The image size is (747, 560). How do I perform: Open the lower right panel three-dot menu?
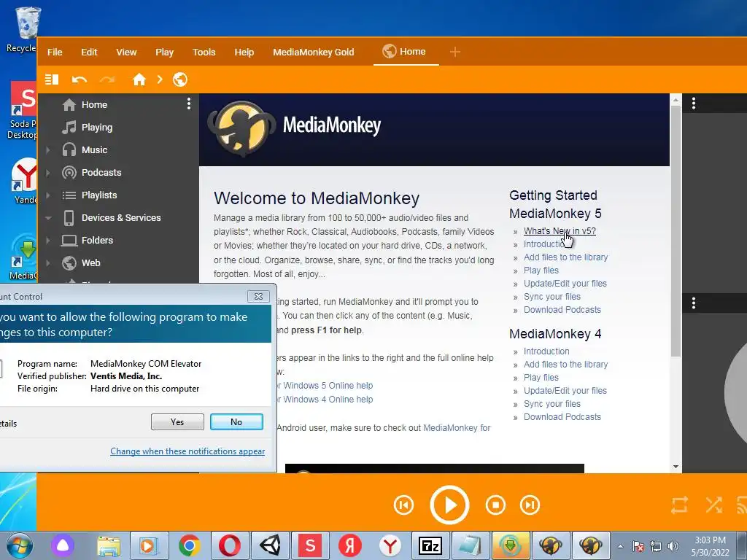point(694,303)
